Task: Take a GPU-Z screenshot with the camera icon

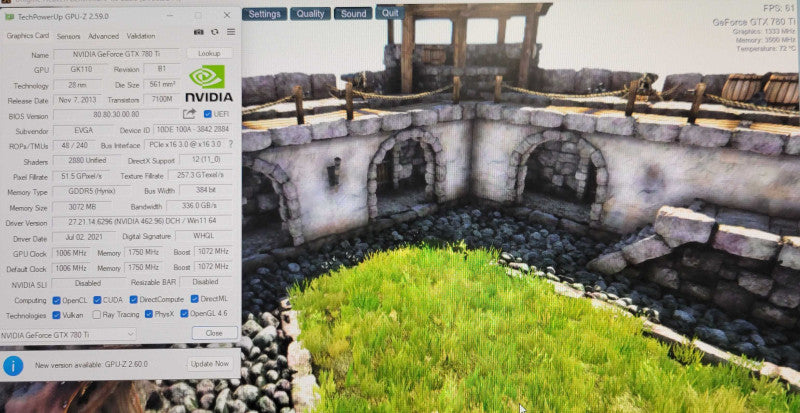Action: coord(198,32)
